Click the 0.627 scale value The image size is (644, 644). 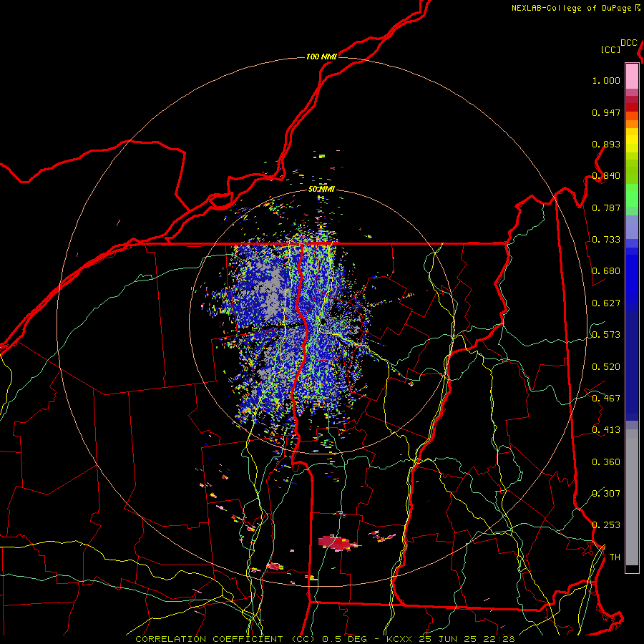[x=606, y=303]
